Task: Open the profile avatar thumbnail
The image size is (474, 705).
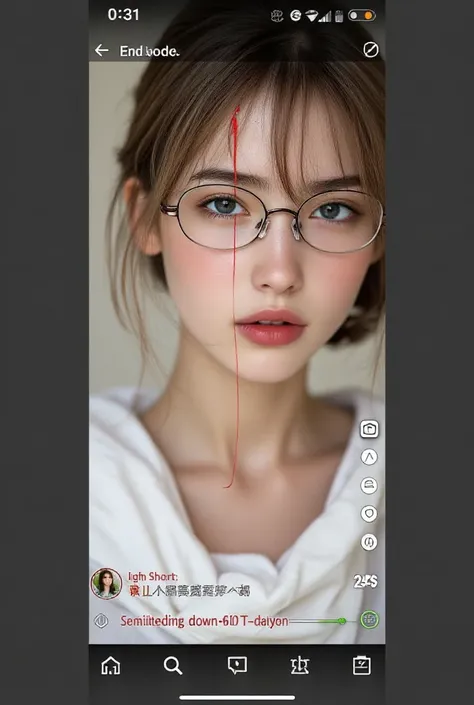Action: click(x=107, y=583)
